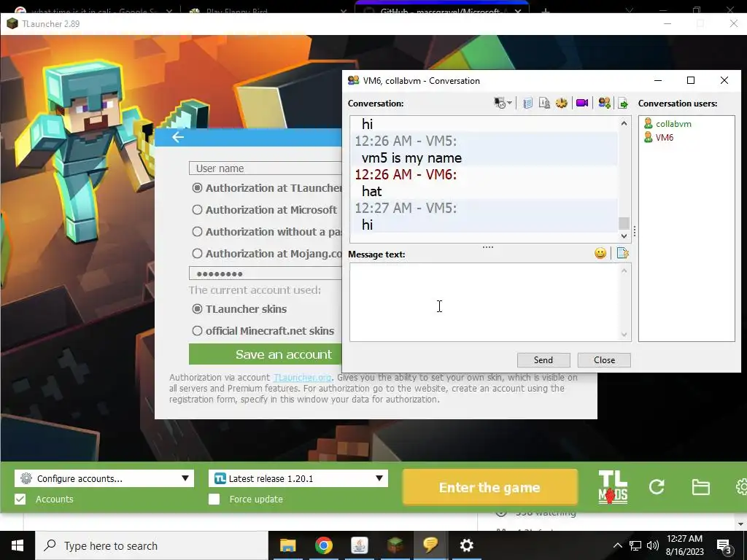Select Authorization at Microsoft radio button

[x=197, y=209]
